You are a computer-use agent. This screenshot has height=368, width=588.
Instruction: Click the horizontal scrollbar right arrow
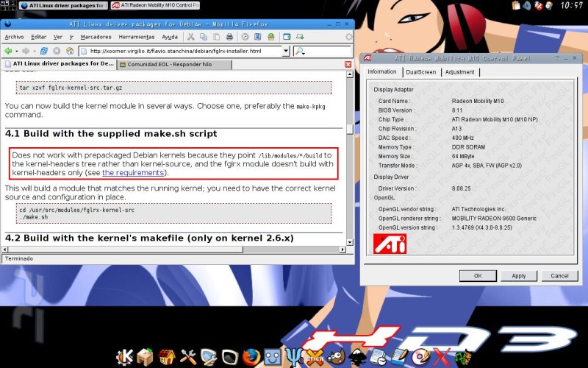point(343,250)
